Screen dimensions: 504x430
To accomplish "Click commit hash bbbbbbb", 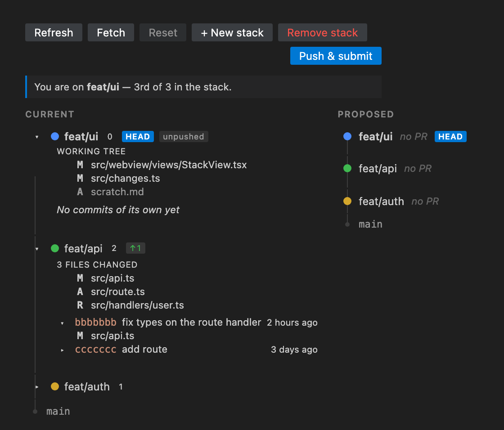I will point(95,322).
